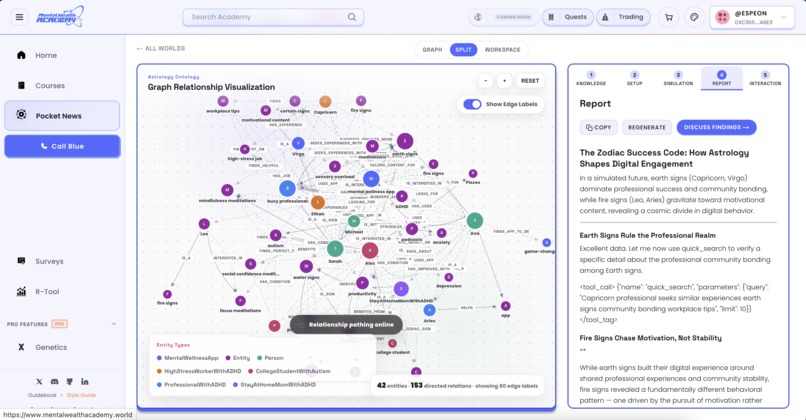Click the Search Academy field
This screenshot has height=420, width=806.
click(x=273, y=17)
